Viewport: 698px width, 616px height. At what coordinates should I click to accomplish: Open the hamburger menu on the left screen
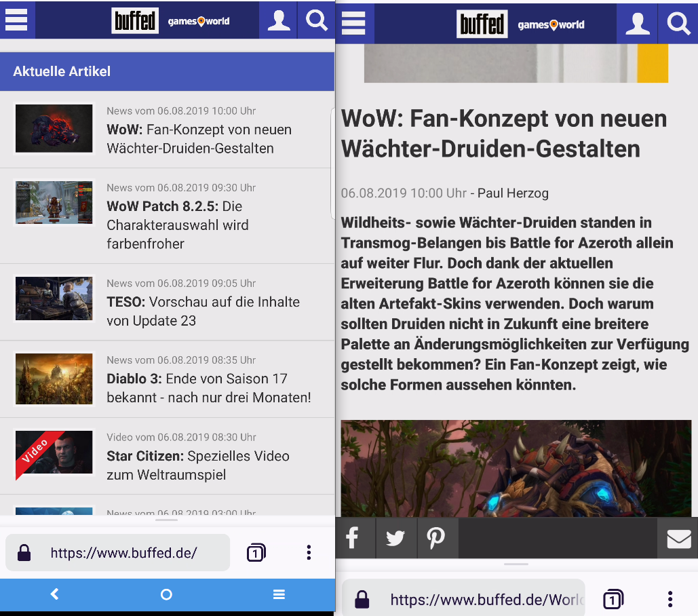[17, 20]
